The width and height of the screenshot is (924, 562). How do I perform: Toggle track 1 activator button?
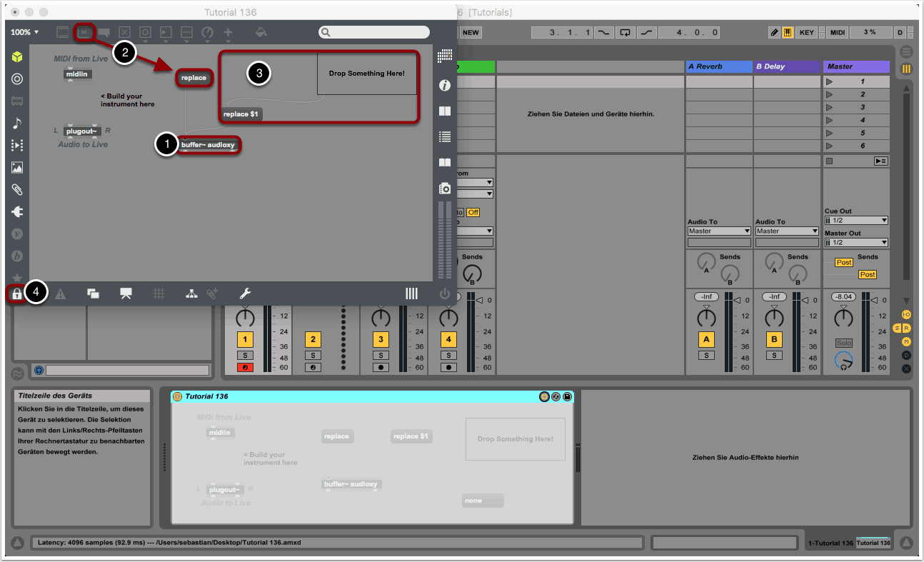coord(245,340)
